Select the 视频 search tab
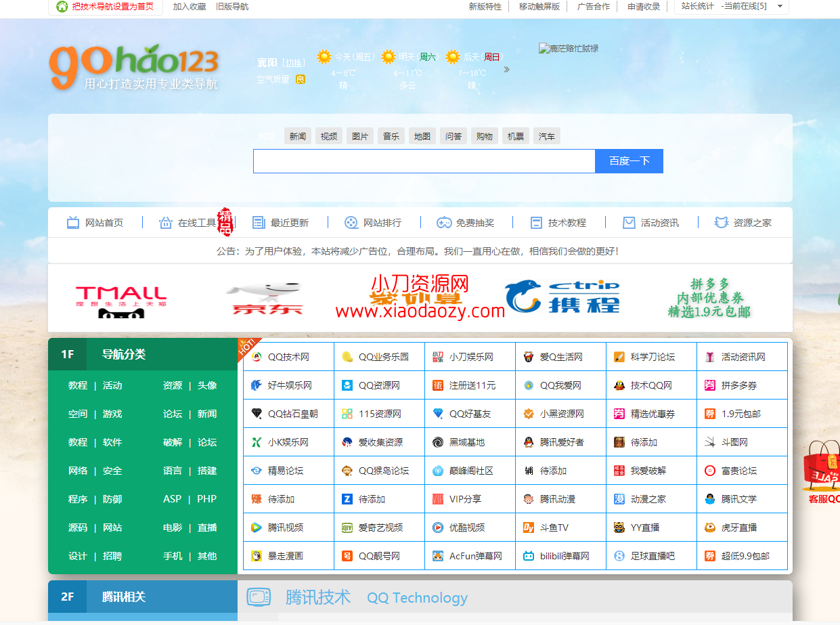The width and height of the screenshot is (840, 625). click(329, 136)
